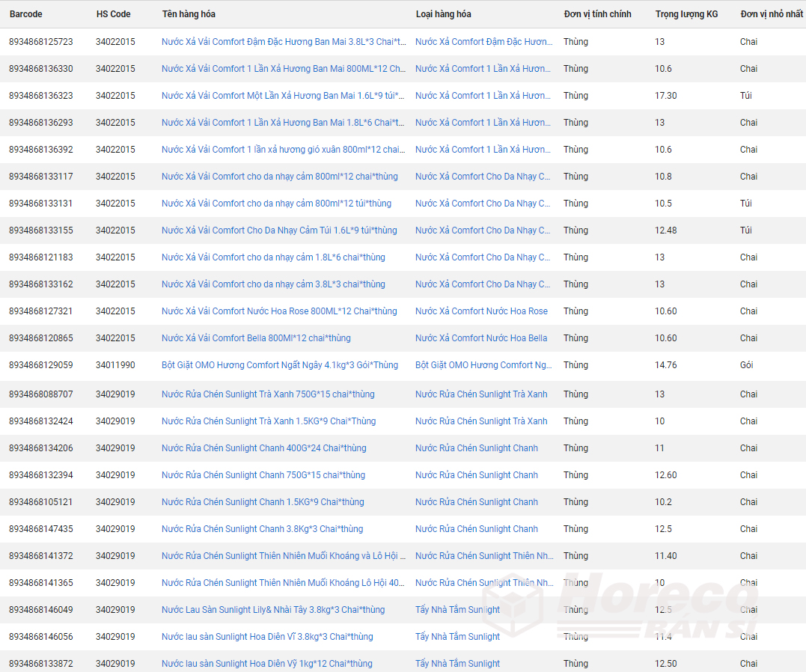Open Nước Rửa Chén Sunlight Chanh category, 400G*24 row
Screen dimensions: 806x672
(477, 448)
